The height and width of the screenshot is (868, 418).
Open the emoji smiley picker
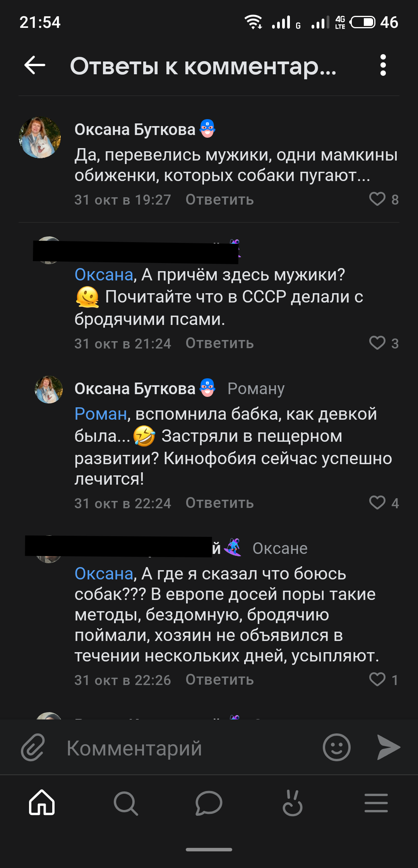coord(336,747)
